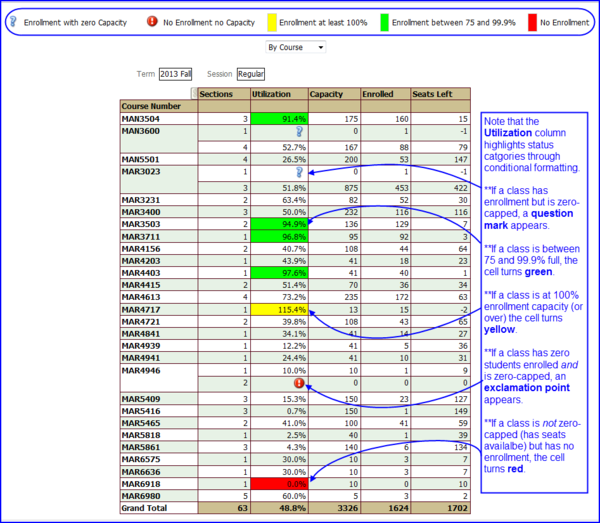
Task: Click the By Course dropdown arrow
Action: [x=321, y=47]
